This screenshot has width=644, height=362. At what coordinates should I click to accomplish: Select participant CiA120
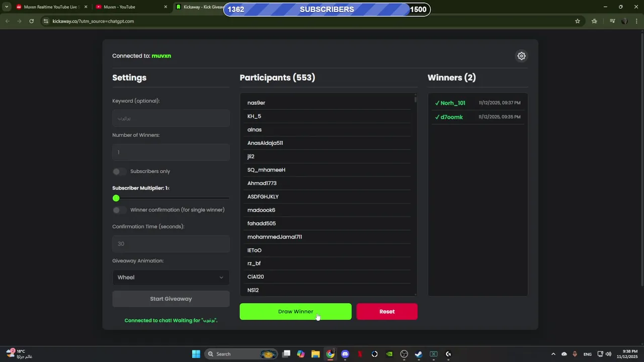click(328, 277)
